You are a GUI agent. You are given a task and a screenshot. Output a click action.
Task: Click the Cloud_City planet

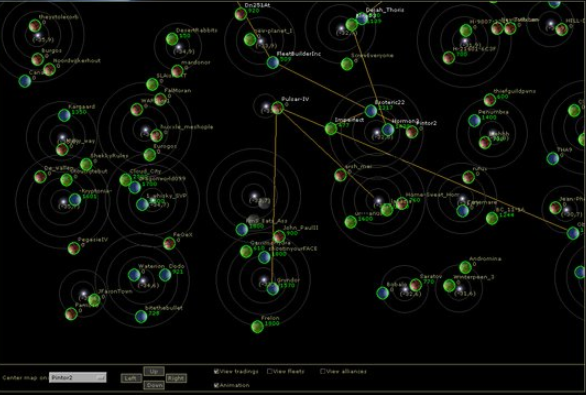(126, 180)
